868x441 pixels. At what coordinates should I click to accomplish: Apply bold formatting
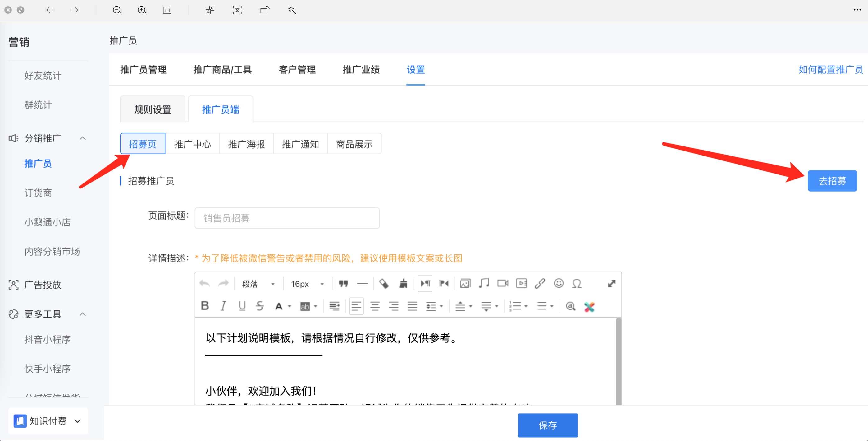(204, 306)
